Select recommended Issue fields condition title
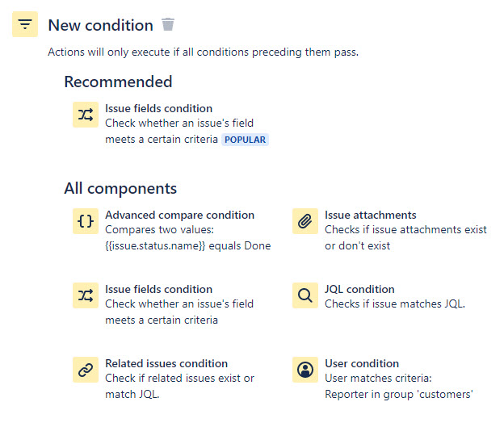Screen dimensions: 504x427 [159, 109]
